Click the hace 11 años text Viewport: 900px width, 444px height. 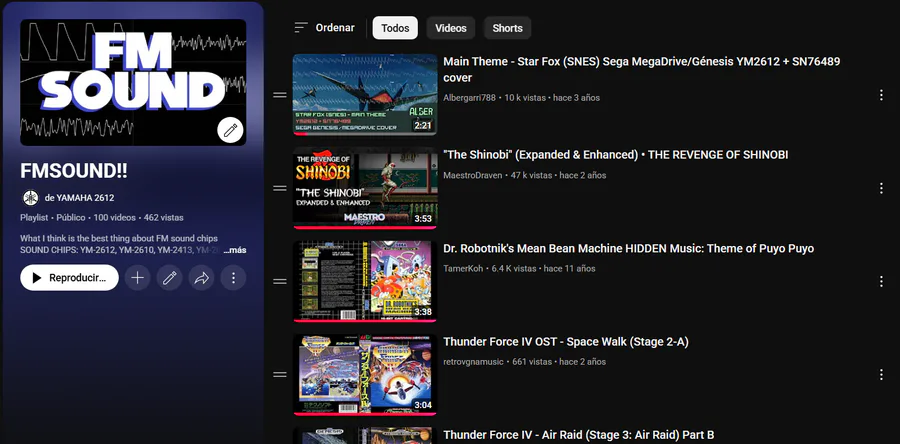(569, 268)
